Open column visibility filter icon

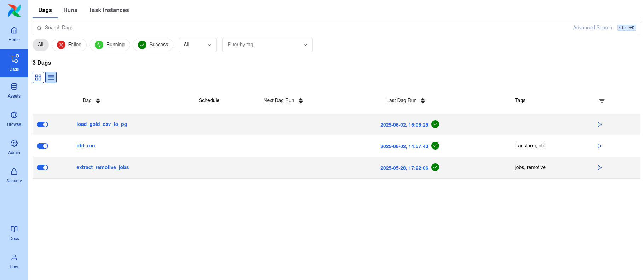(602, 101)
